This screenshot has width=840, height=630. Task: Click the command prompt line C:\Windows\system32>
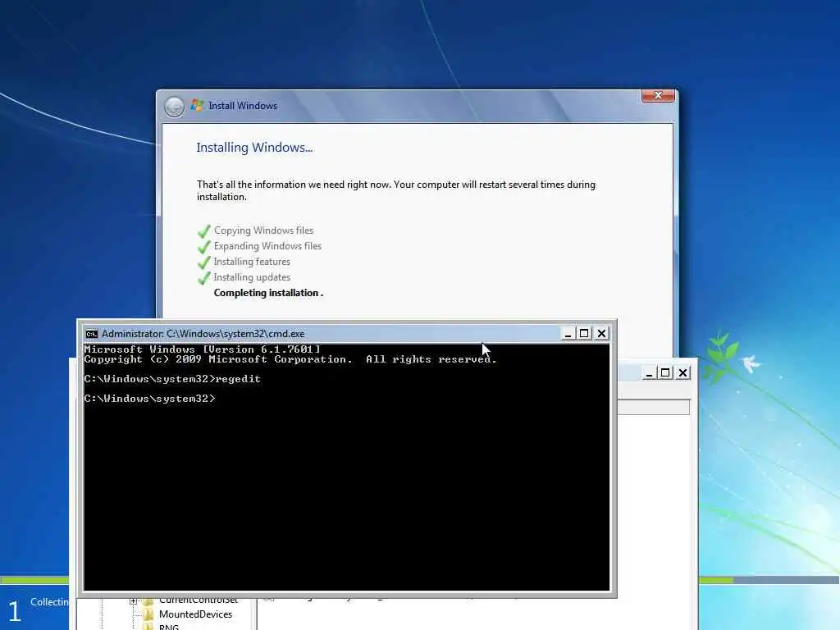[149, 399]
